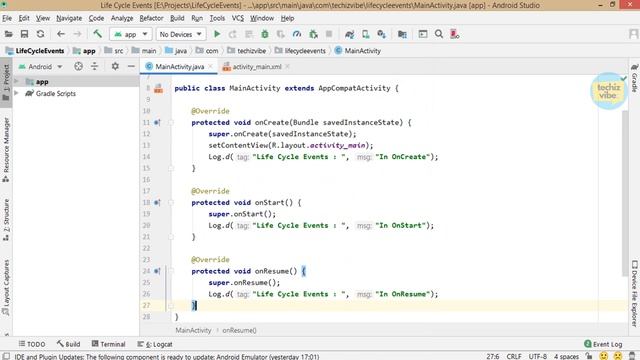Click the happy smiley feedback icon
640x360 pixels.
pyautogui.click(x=603, y=356)
